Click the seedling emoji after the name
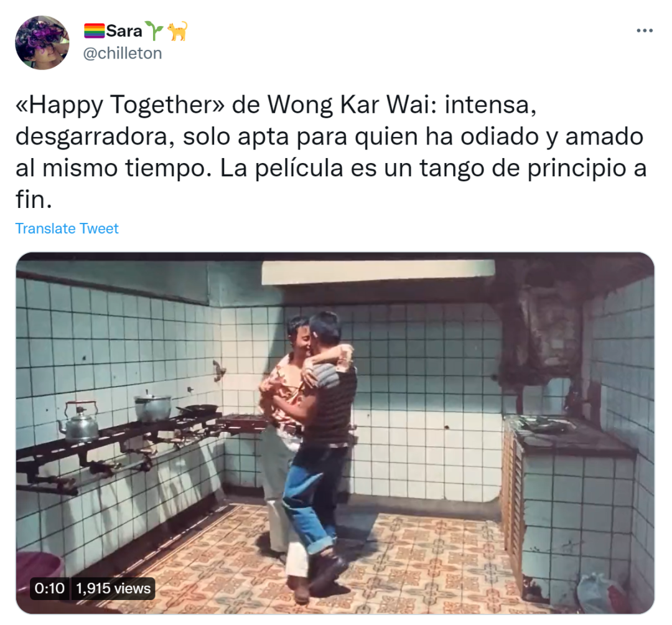The height and width of the screenshot is (625, 672). pyautogui.click(x=154, y=31)
